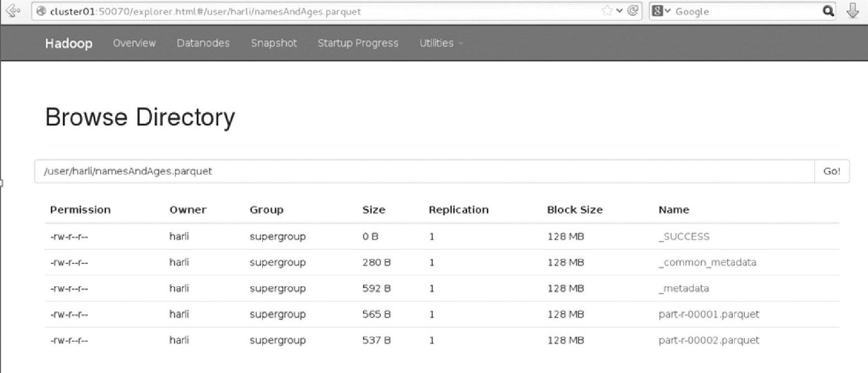
Task: Click 128 MB in _common_metadata row
Action: pos(565,262)
